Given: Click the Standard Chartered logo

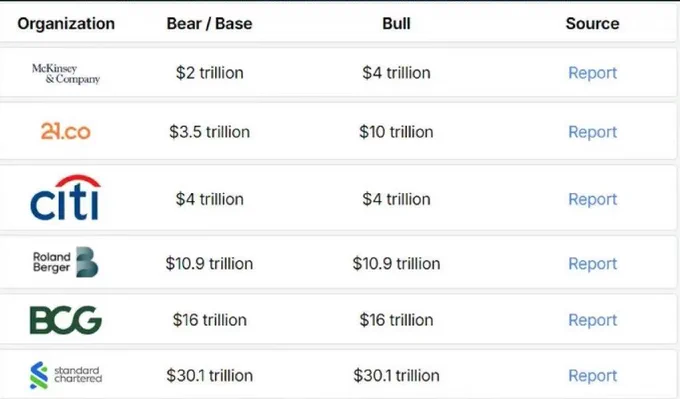Looking at the screenshot, I should (66, 375).
